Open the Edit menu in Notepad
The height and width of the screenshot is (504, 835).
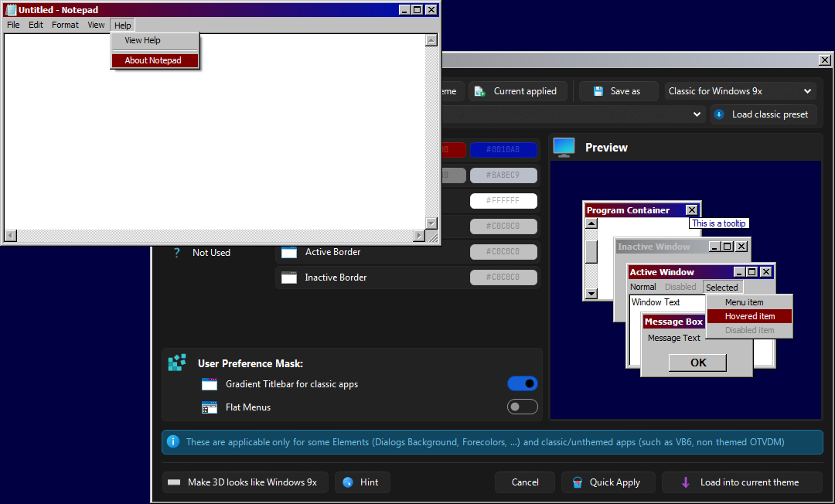pyautogui.click(x=36, y=25)
